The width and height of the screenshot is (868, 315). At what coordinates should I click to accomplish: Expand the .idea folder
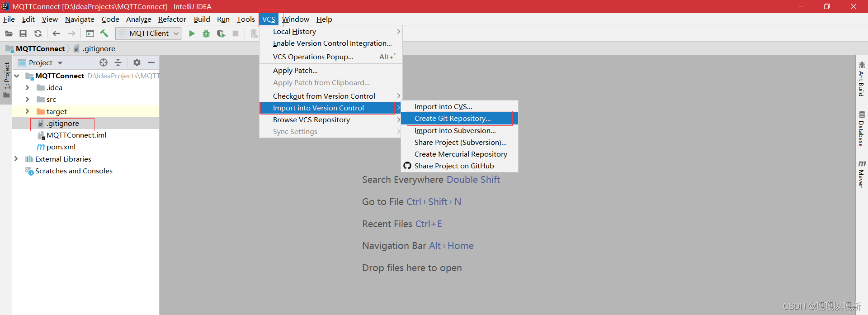pyautogui.click(x=27, y=87)
